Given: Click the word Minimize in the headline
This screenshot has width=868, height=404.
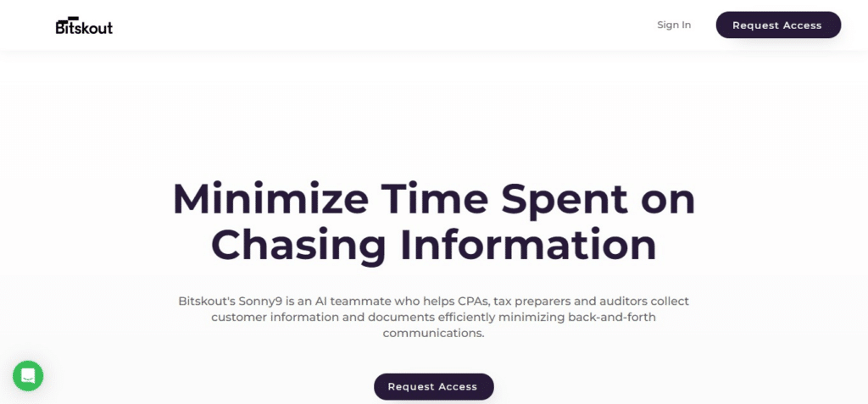Looking at the screenshot, I should pos(270,199).
